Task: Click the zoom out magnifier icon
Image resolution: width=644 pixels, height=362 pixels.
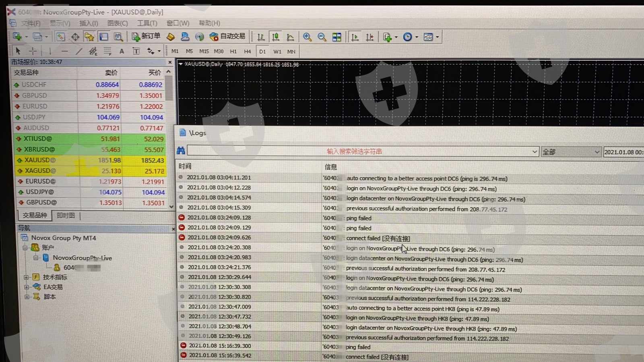Action: [x=322, y=37]
